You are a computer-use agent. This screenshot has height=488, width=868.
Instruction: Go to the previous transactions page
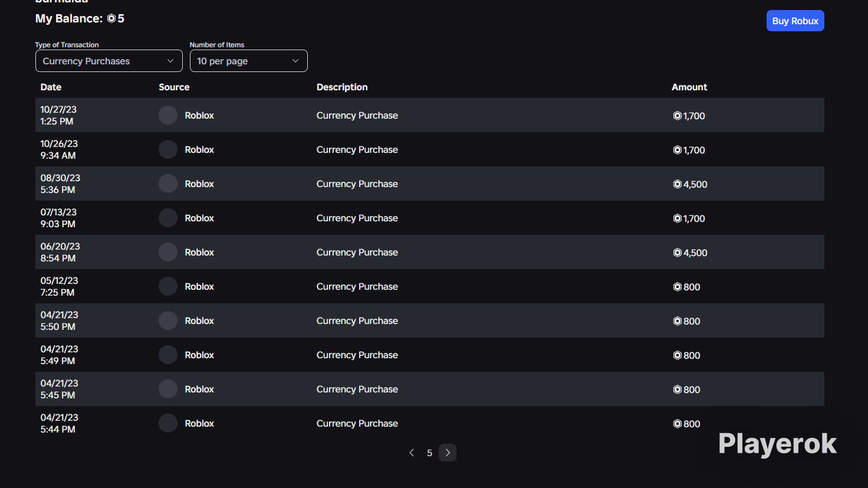(412, 453)
